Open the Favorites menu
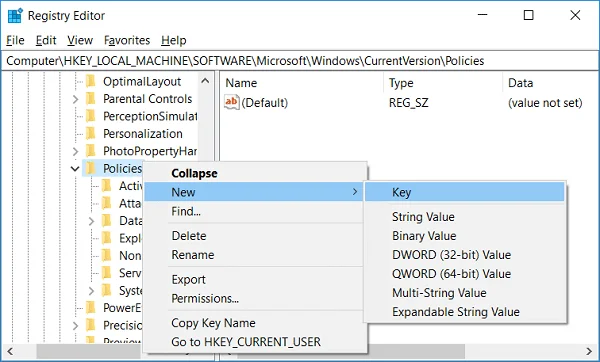Viewport: 600px width, 362px height. click(127, 40)
